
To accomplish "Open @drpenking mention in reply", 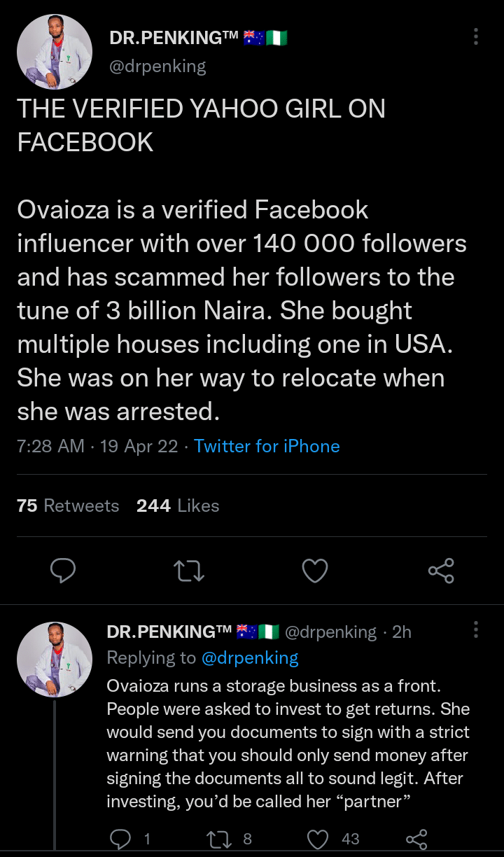I will coord(250,658).
